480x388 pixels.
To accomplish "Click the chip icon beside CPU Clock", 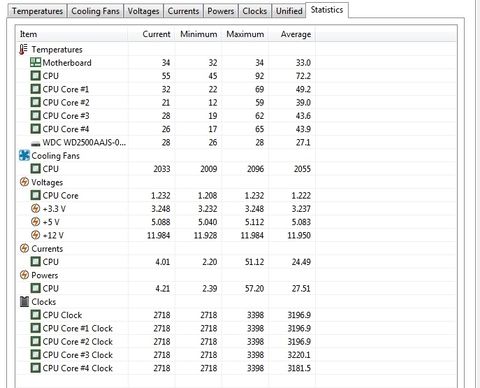I will [x=35, y=315].
